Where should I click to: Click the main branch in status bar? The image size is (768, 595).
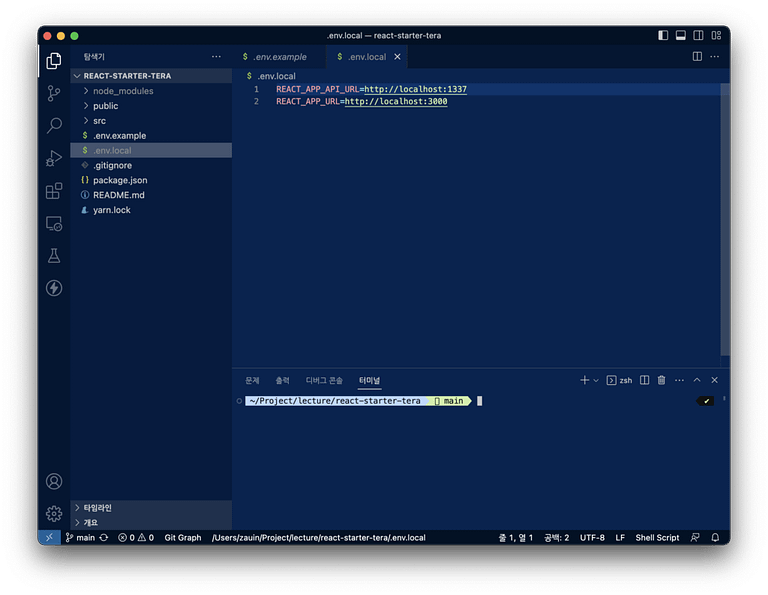(x=80, y=538)
